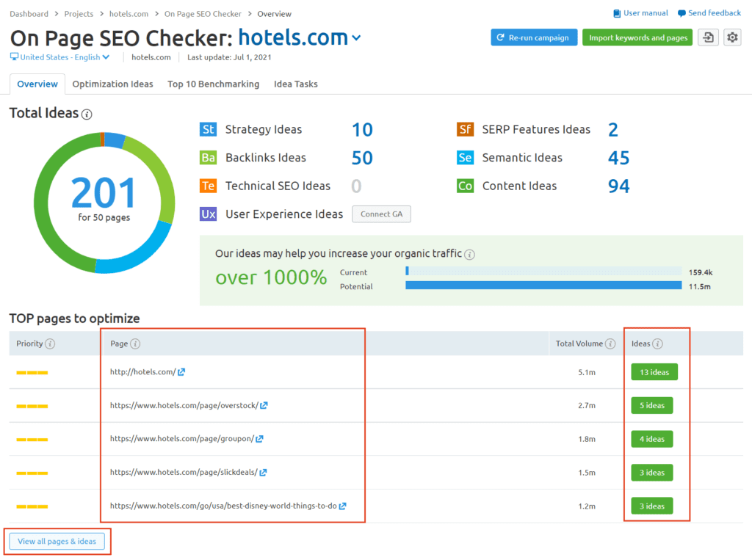This screenshot has height=560, width=752.
Task: Click View all pages & ideas button
Action: point(57,542)
